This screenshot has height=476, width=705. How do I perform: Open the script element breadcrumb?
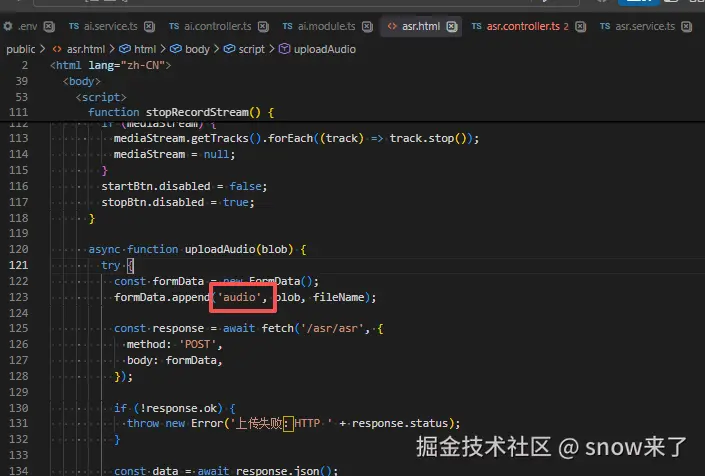click(251, 49)
